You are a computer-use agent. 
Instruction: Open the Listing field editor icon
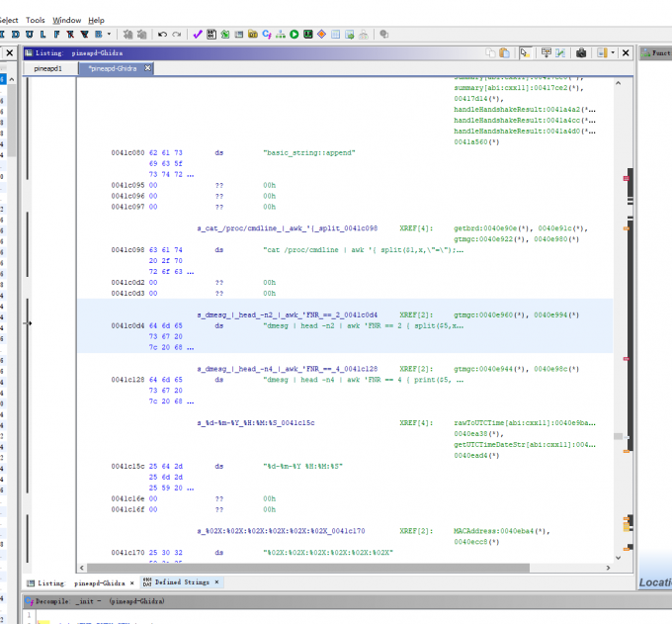point(546,52)
